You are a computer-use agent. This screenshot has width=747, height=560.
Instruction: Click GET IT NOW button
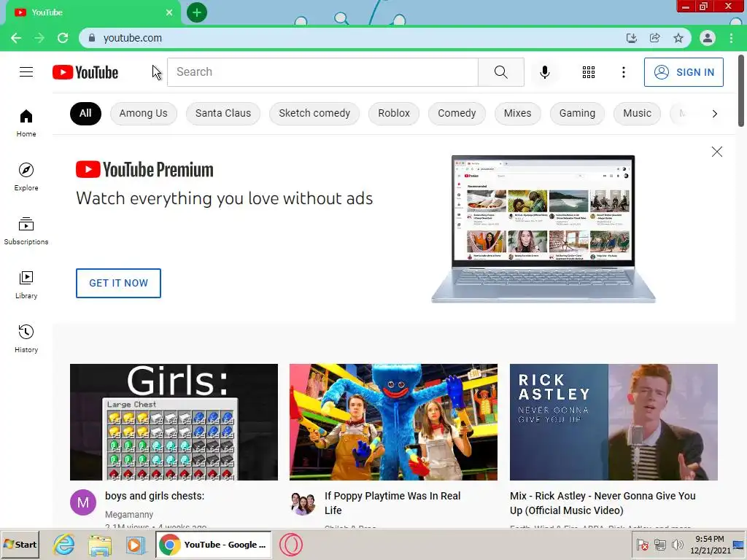[x=118, y=283]
